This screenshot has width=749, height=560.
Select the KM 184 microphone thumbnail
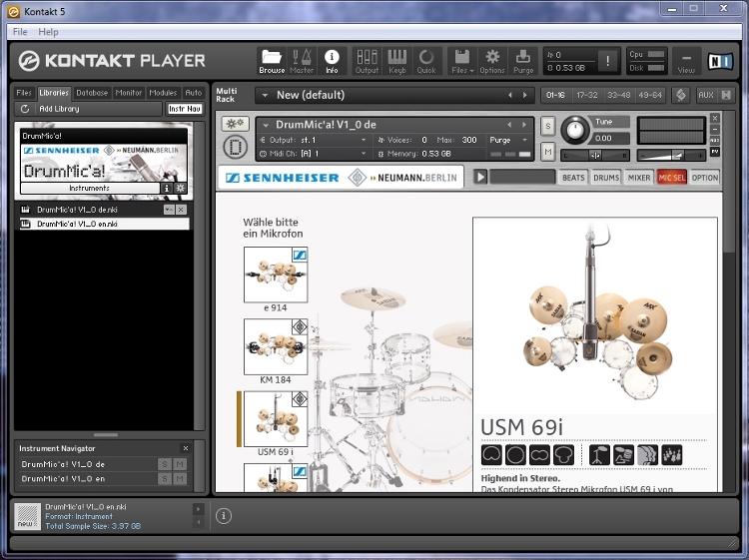pyautogui.click(x=276, y=346)
